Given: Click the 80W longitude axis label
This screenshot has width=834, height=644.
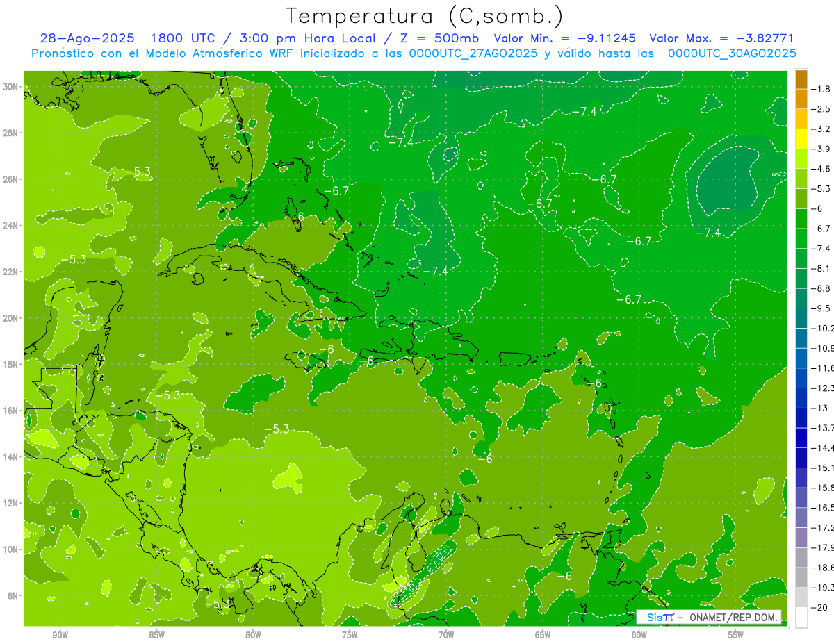Looking at the screenshot, I should tap(253, 634).
